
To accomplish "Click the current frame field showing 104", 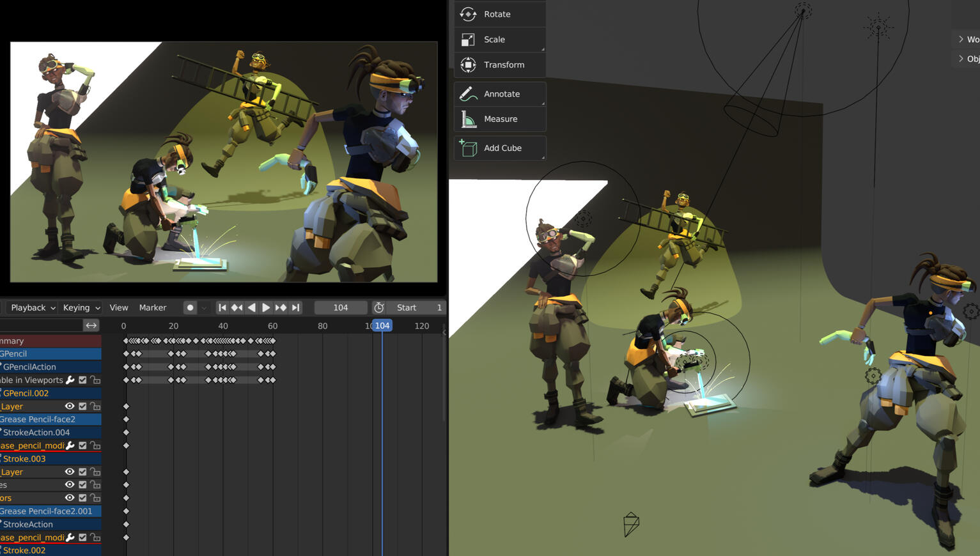I will pos(341,308).
